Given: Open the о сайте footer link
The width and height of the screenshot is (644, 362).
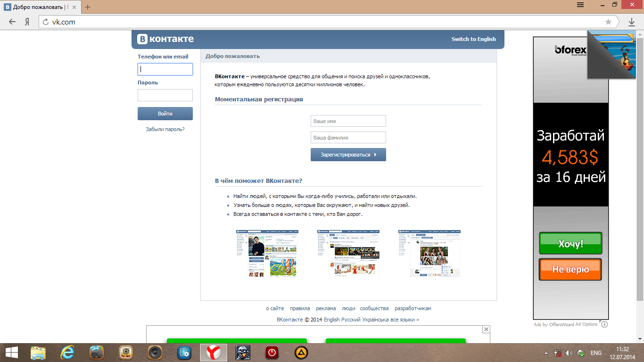Looking at the screenshot, I should tap(275, 308).
